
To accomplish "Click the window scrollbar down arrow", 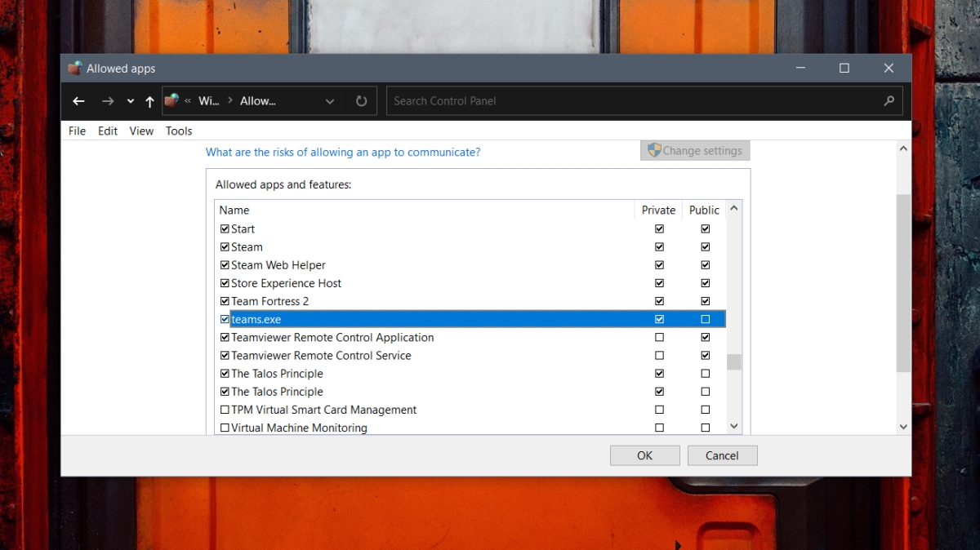I will pyautogui.click(x=903, y=426).
